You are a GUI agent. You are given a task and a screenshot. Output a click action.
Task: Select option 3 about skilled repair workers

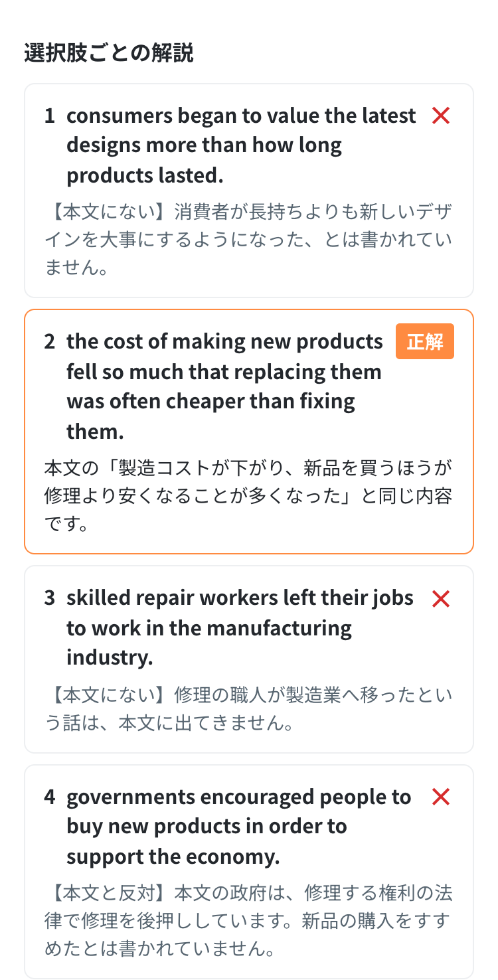[249, 659]
